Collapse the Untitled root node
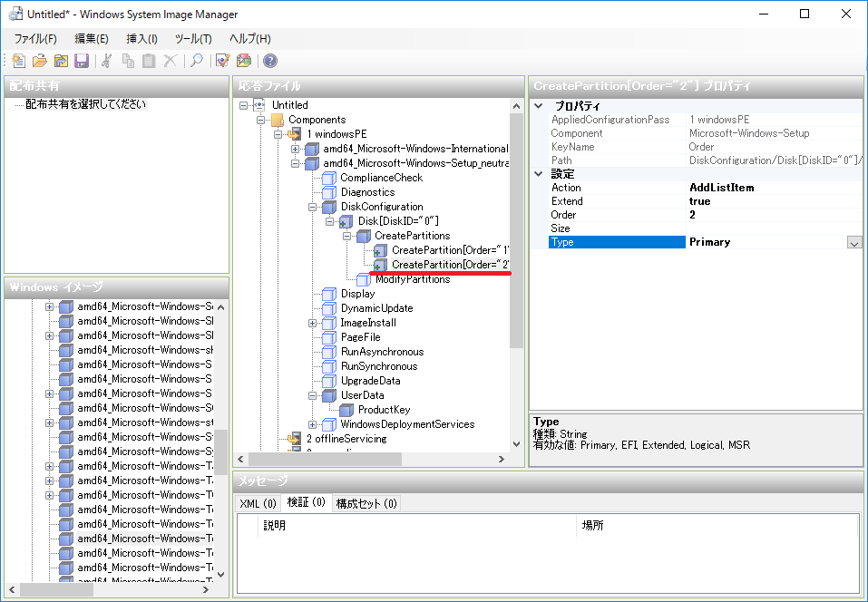 click(244, 105)
